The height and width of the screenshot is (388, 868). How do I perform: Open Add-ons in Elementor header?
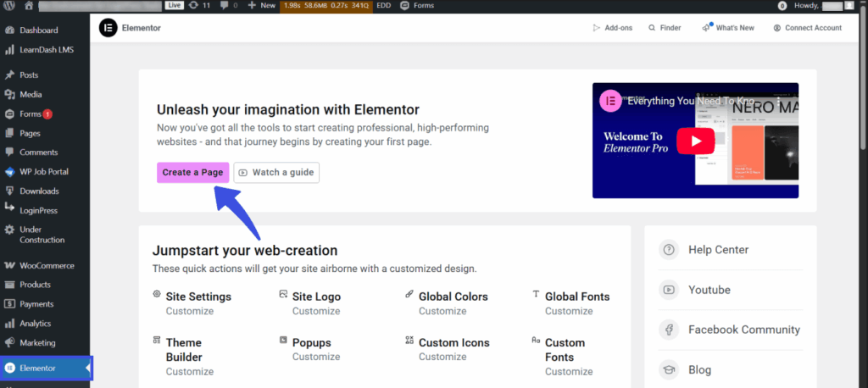(x=612, y=28)
